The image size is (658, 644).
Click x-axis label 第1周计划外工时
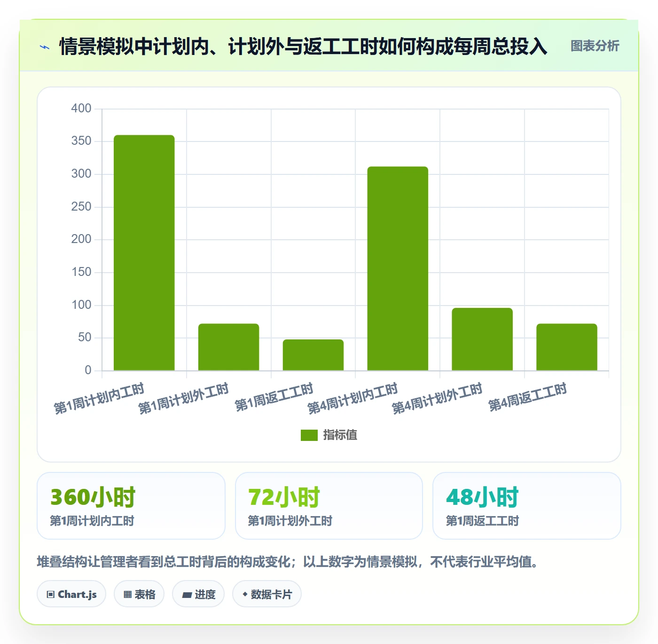coord(183,398)
